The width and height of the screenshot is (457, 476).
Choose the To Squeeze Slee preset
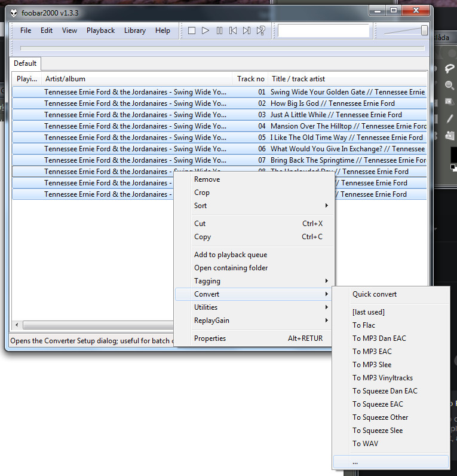point(391,430)
